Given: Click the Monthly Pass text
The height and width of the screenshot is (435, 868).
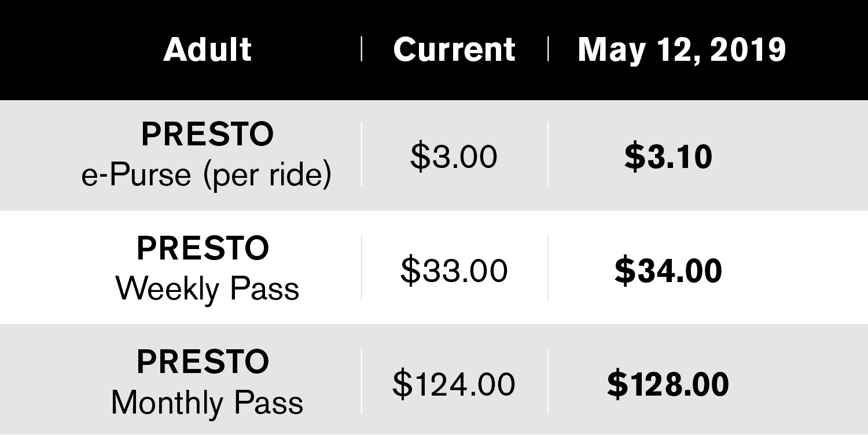Looking at the screenshot, I should click(x=207, y=403).
